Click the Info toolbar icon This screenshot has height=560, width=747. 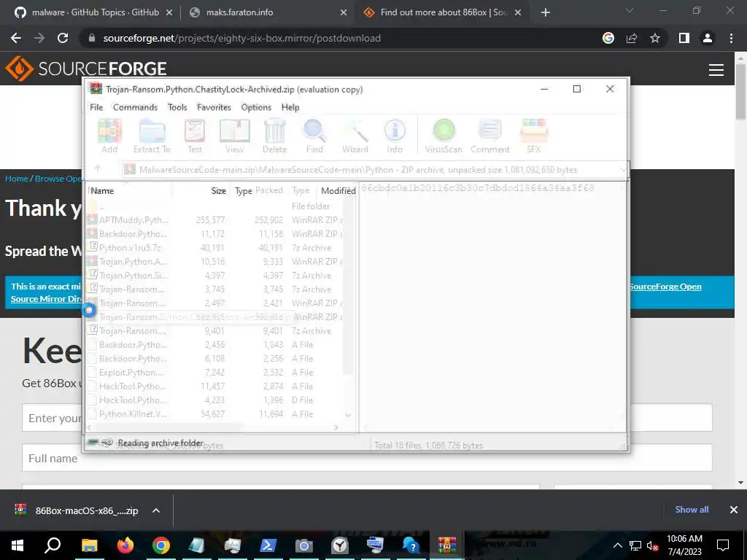pyautogui.click(x=395, y=136)
